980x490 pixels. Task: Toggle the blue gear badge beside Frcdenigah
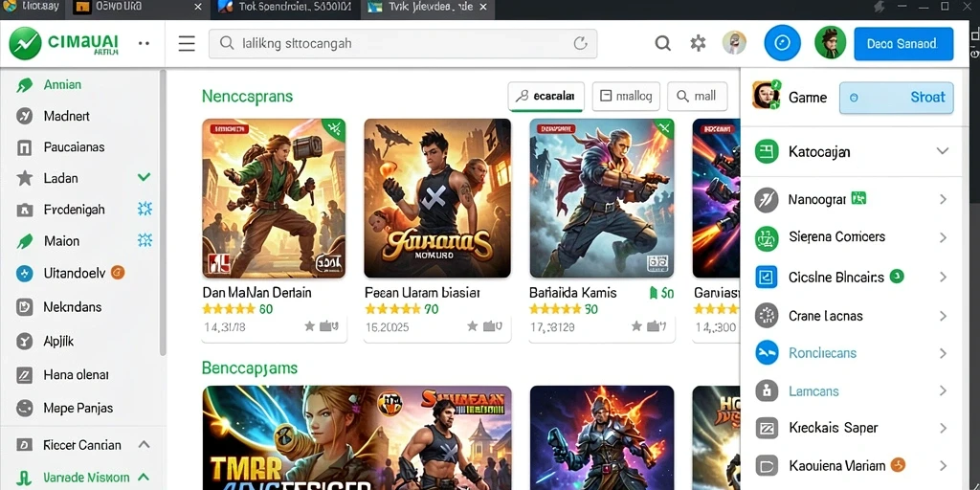[x=145, y=209]
